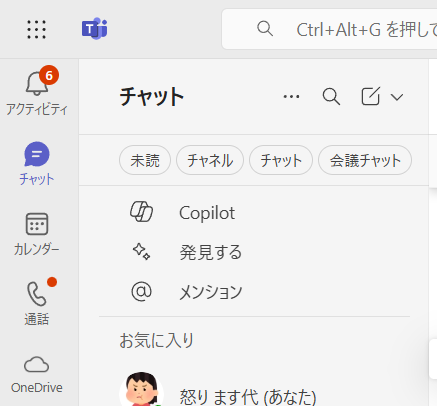This screenshot has height=406, width=437.
Task: Start a new chat with compose icon
Action: [x=371, y=96]
